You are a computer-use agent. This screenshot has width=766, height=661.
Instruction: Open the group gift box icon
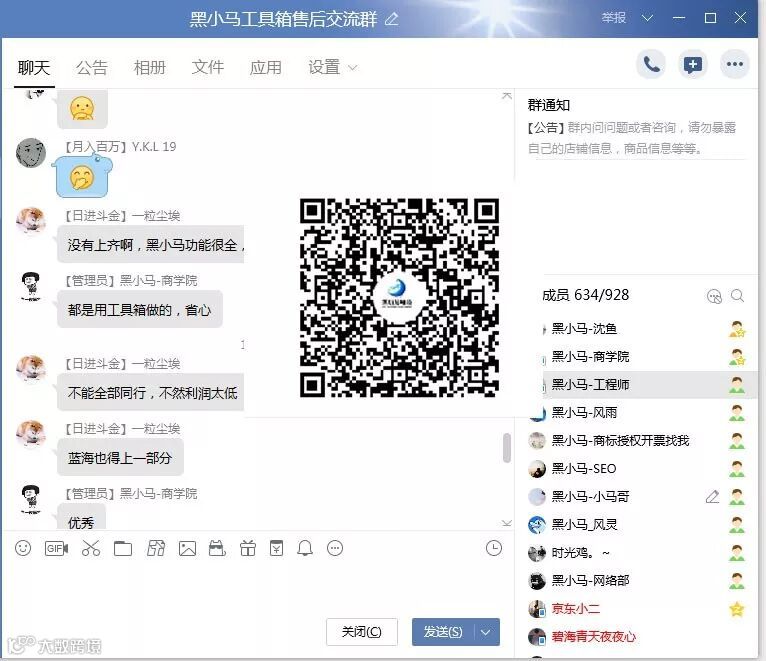[248, 548]
